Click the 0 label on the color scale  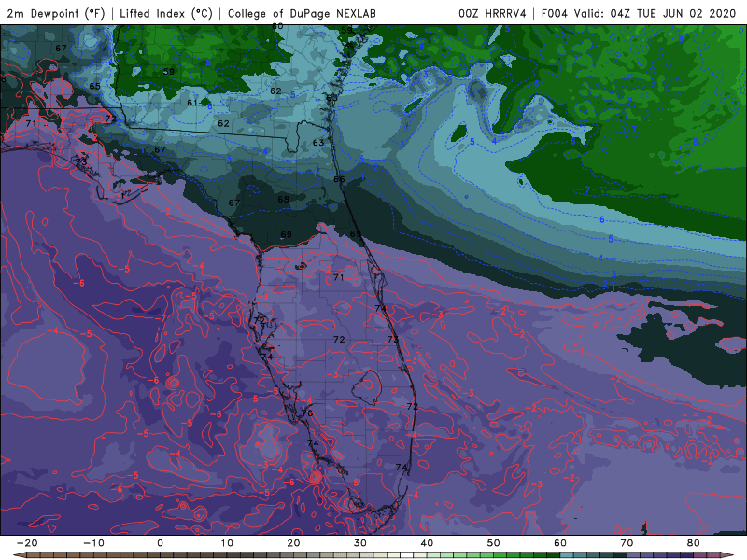click(x=160, y=543)
